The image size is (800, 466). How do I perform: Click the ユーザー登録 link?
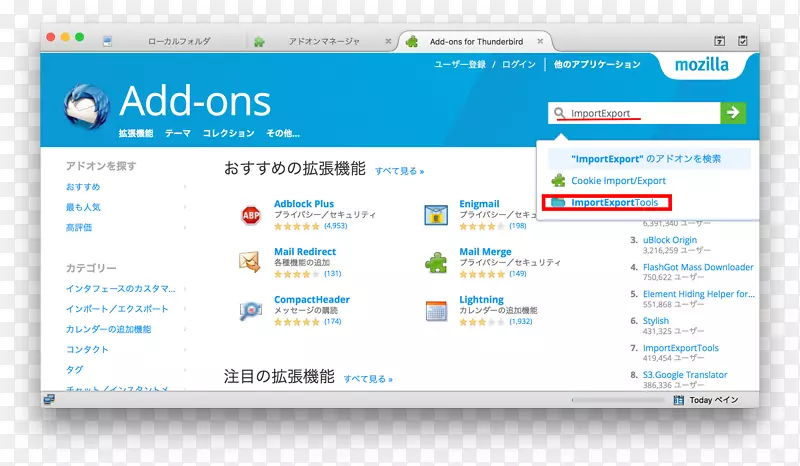click(x=460, y=64)
